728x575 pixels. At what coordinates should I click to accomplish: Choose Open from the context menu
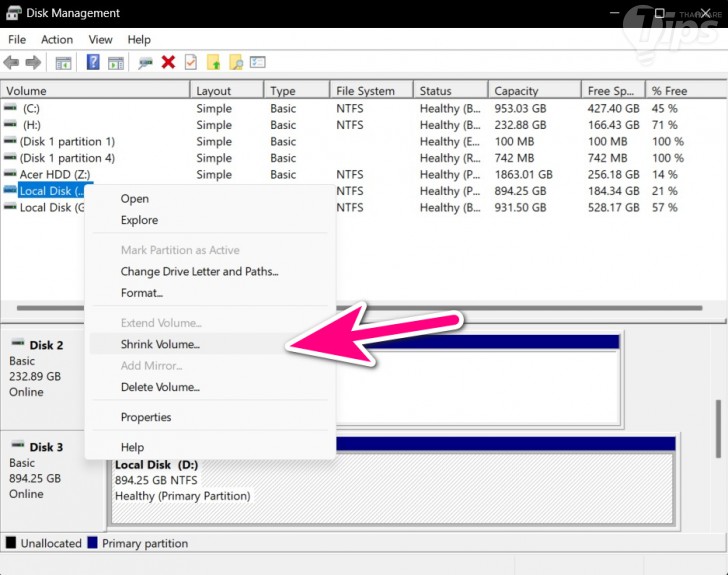pos(210,199)
